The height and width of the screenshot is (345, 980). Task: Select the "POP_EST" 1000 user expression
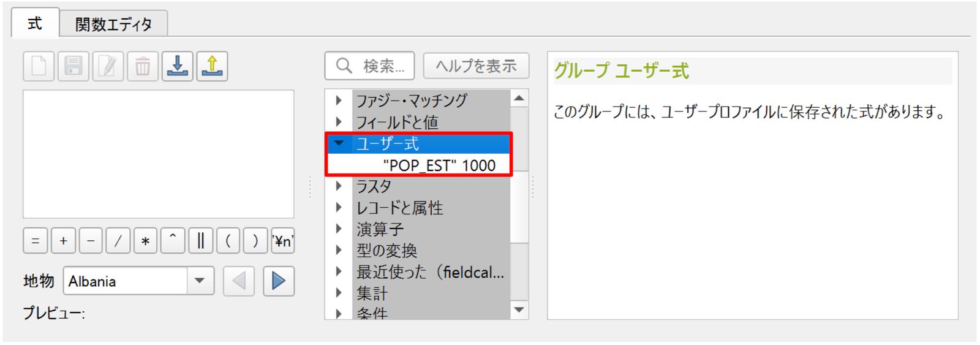point(439,165)
